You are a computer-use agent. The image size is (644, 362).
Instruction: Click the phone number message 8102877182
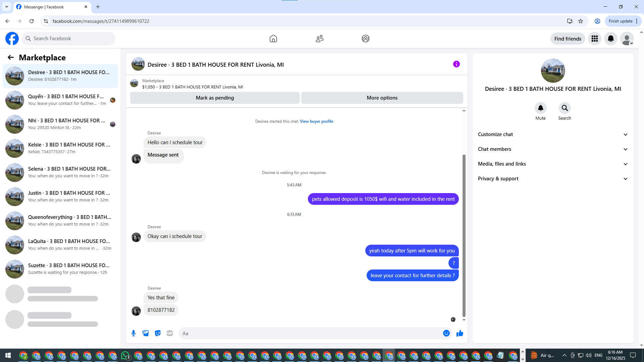tap(161, 310)
